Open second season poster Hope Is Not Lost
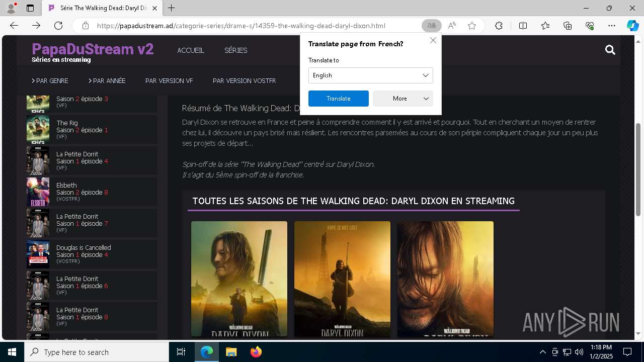 point(342,279)
